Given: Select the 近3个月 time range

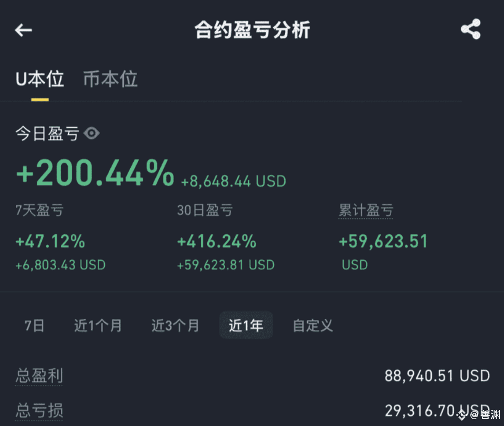Looking at the screenshot, I should click(175, 326).
